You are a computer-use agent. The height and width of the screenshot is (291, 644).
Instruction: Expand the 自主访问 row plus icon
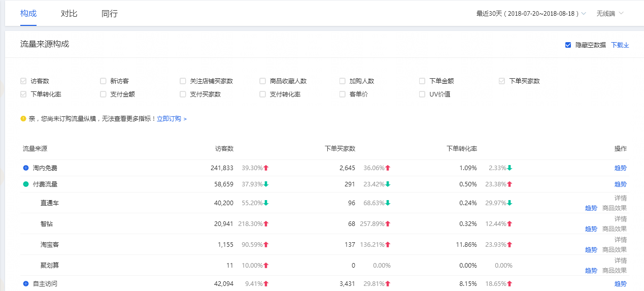tap(26, 283)
